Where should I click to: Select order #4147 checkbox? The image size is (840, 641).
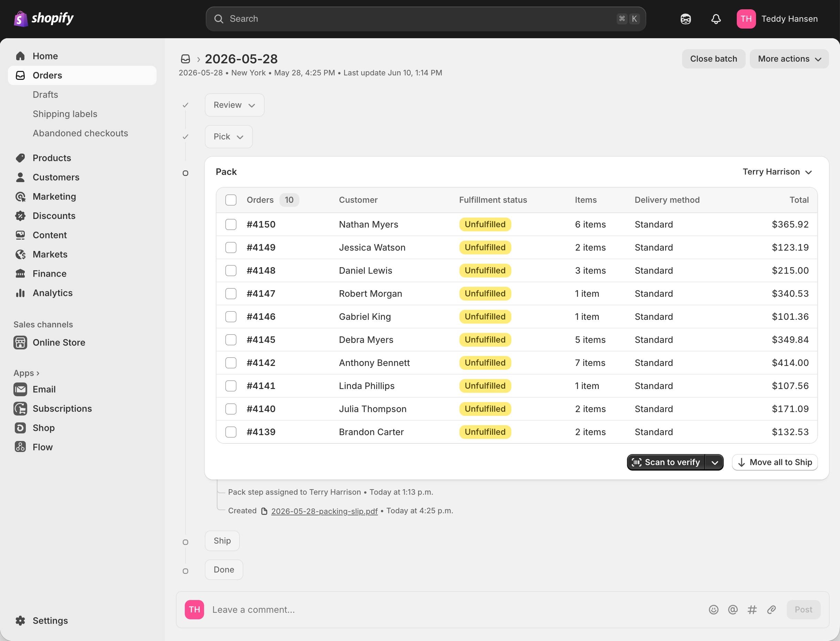click(231, 293)
